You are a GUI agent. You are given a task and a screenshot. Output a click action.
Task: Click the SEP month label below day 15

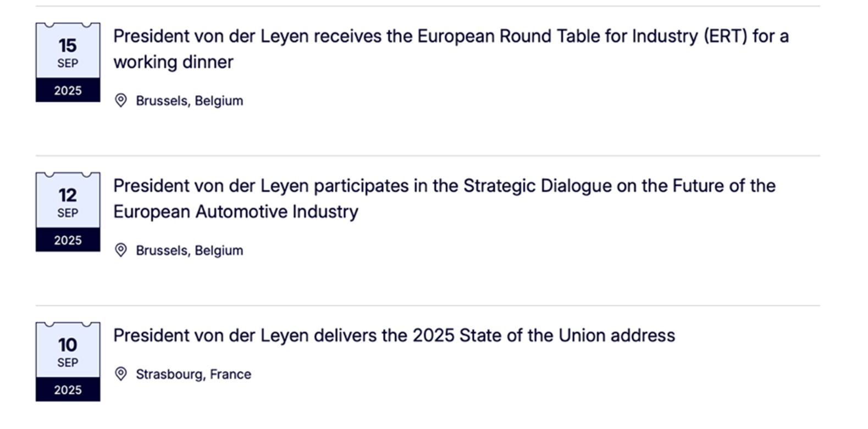coord(68,63)
